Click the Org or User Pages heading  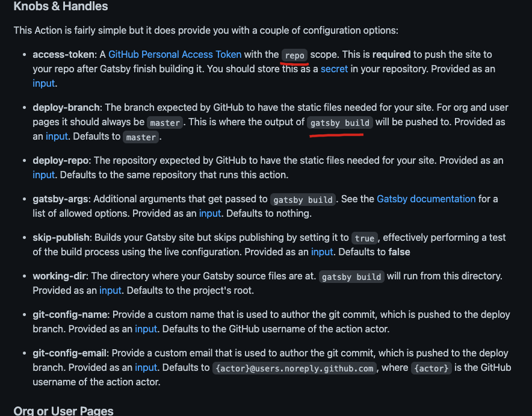63,411
